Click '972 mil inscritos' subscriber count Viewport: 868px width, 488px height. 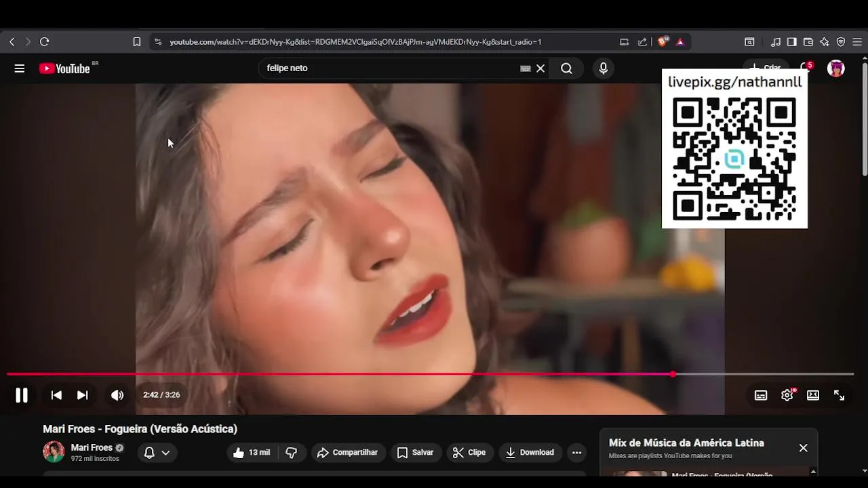click(x=95, y=459)
